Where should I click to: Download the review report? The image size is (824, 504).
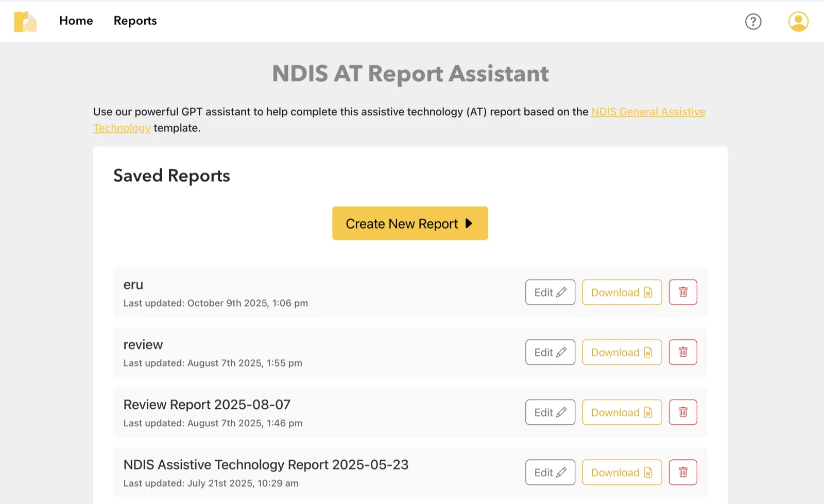(622, 352)
